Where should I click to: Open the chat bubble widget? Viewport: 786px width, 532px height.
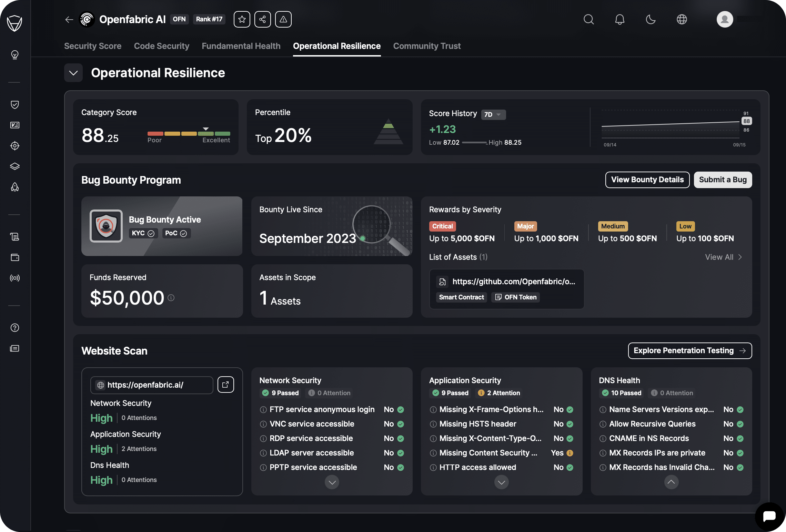click(769, 516)
